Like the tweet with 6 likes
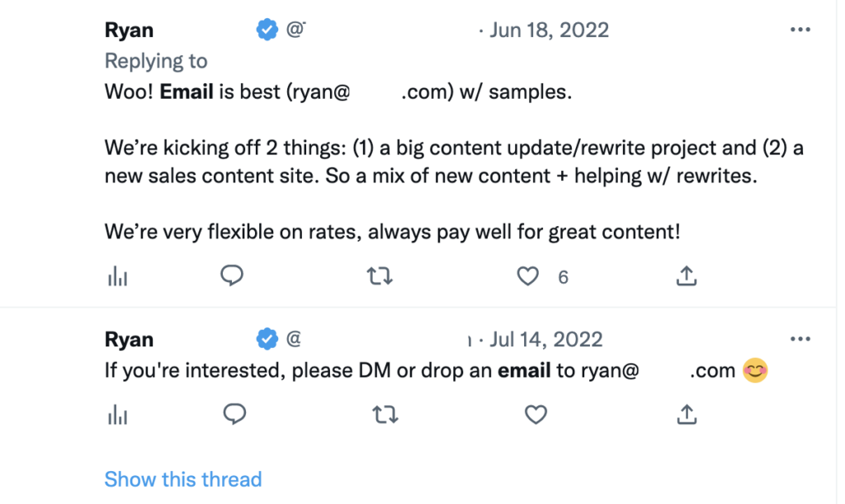The width and height of the screenshot is (845, 504). point(528,277)
